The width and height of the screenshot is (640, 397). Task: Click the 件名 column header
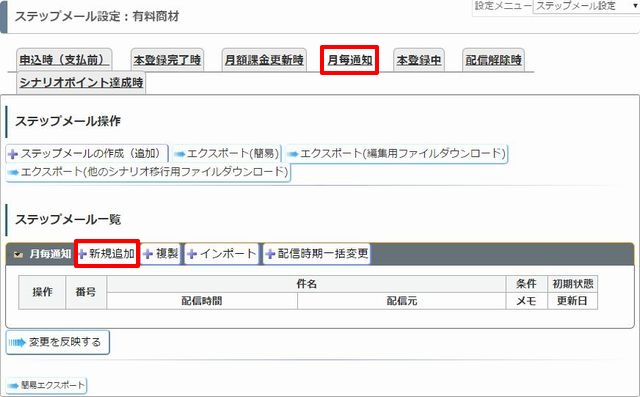coord(306,284)
